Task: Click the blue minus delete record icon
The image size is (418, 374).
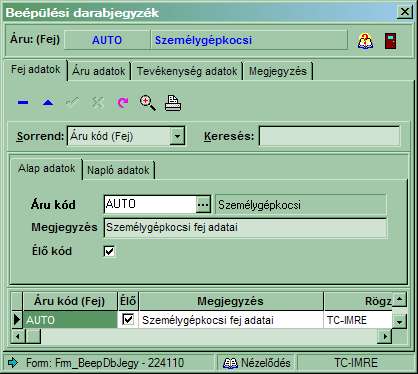Action: click(x=23, y=103)
